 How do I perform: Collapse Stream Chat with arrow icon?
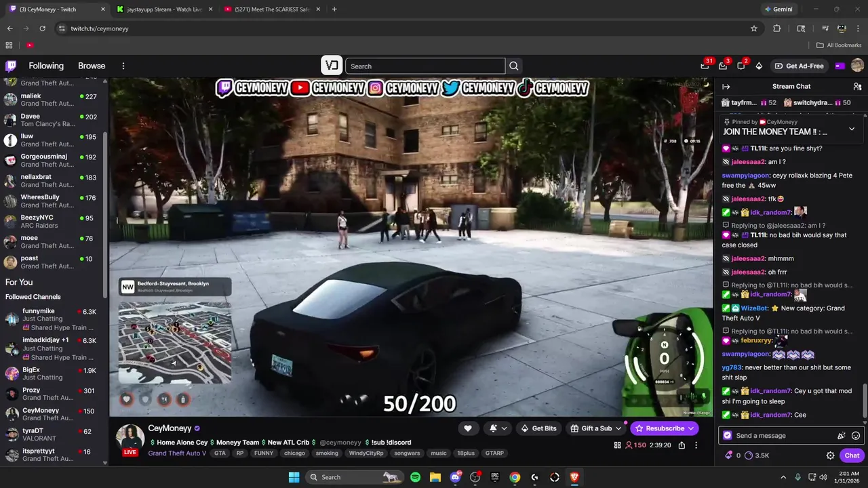pos(726,87)
